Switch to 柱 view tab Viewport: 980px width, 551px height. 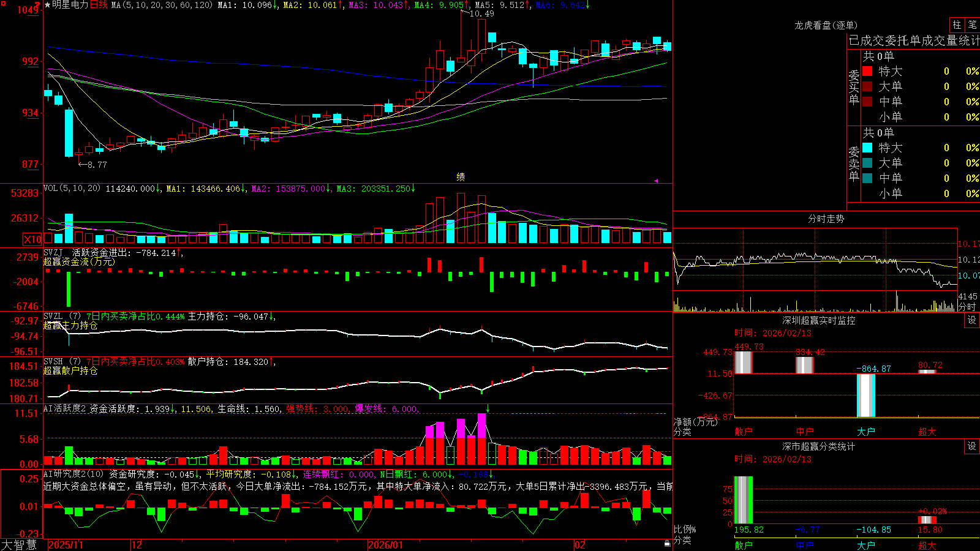[x=957, y=25]
